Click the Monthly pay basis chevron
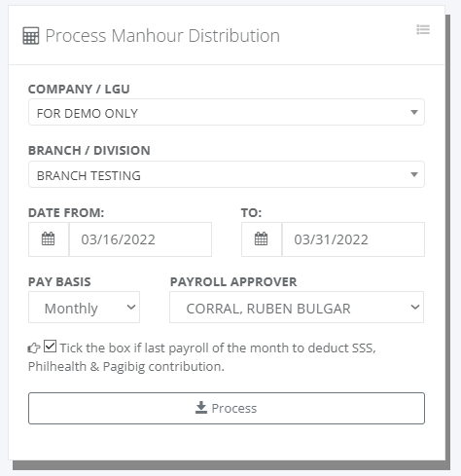 point(131,307)
